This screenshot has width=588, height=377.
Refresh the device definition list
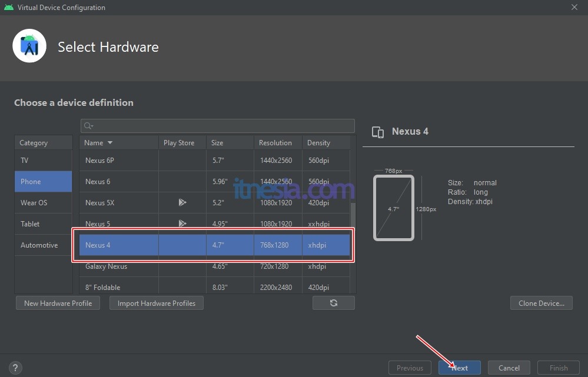pos(334,303)
